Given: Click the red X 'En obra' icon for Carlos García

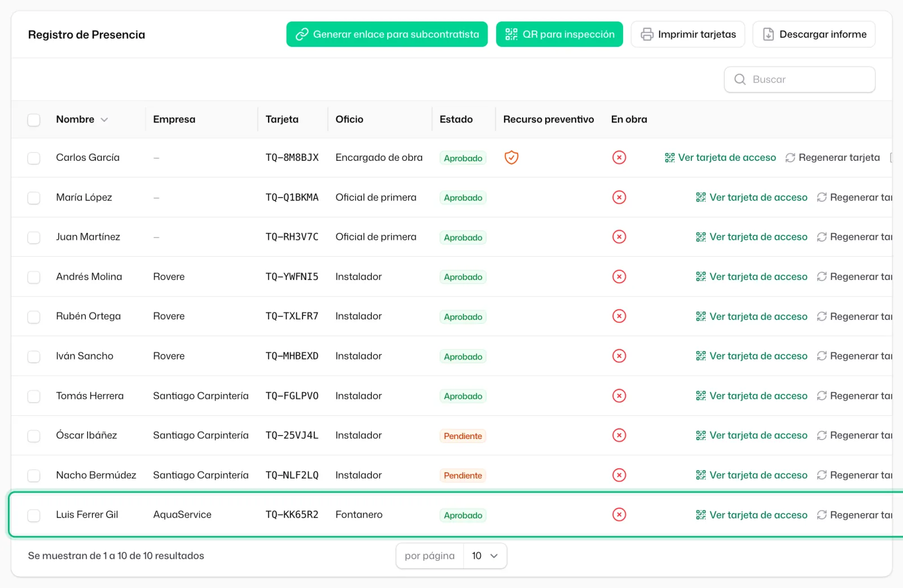Looking at the screenshot, I should pyautogui.click(x=619, y=157).
